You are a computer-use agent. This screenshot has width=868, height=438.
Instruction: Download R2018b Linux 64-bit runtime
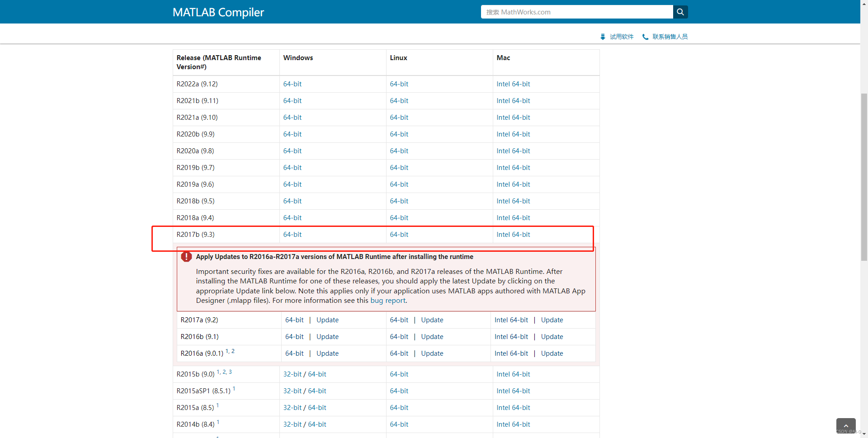(x=399, y=201)
